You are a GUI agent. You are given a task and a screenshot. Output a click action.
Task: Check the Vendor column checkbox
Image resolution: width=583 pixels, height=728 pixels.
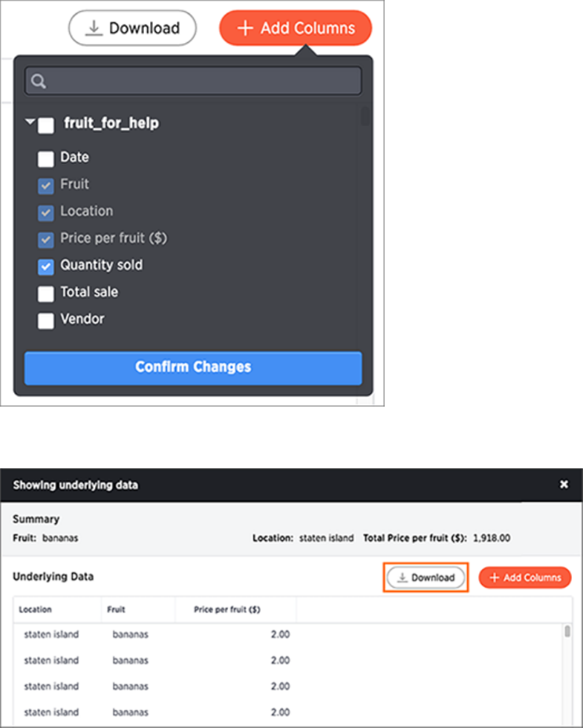[45, 321]
